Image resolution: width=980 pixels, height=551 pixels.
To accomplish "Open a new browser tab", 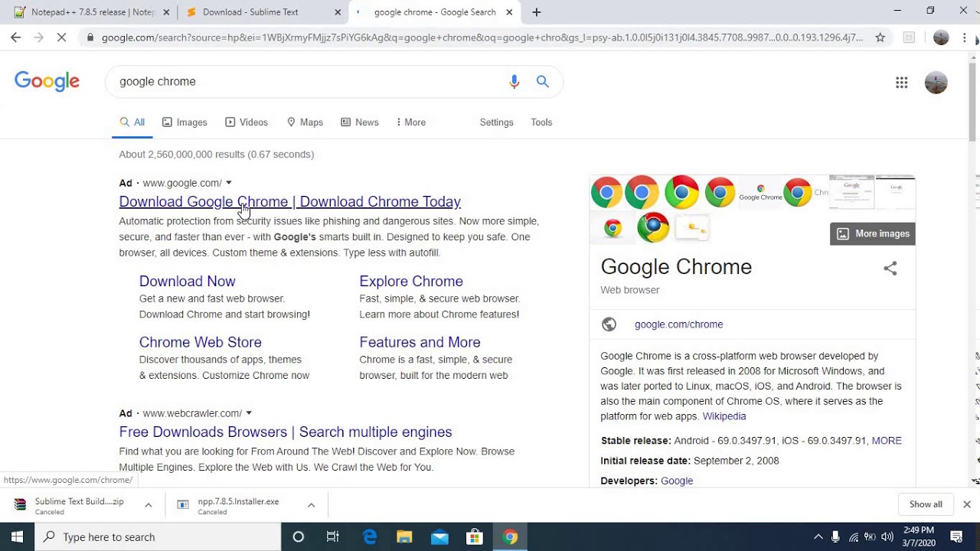I will point(536,12).
